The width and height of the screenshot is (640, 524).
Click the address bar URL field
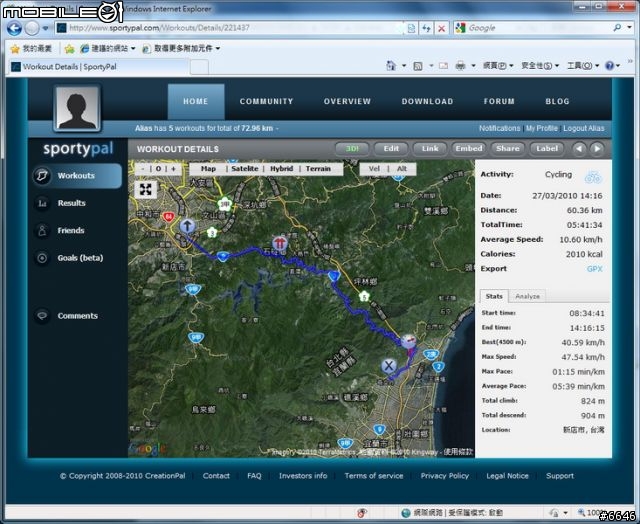pos(229,28)
